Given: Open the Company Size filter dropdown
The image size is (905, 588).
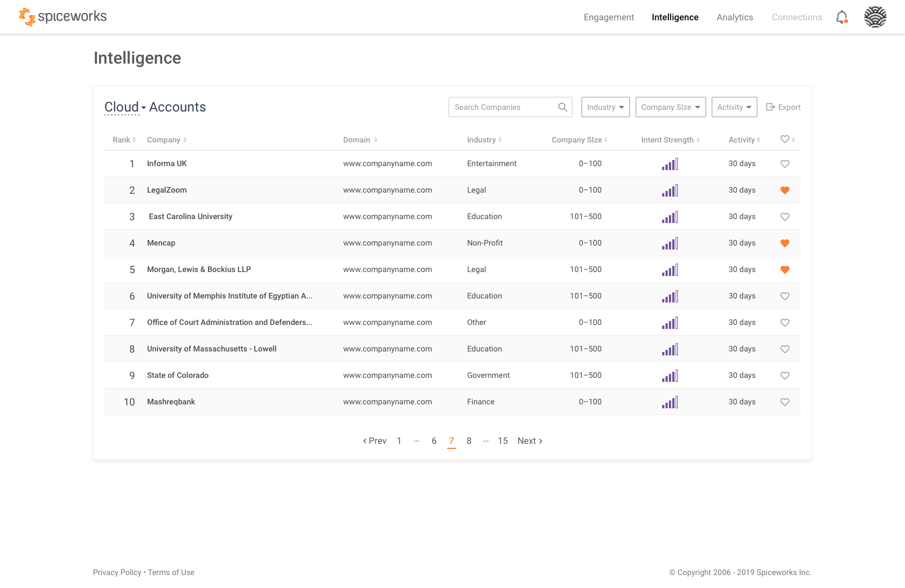Looking at the screenshot, I should 671,107.
